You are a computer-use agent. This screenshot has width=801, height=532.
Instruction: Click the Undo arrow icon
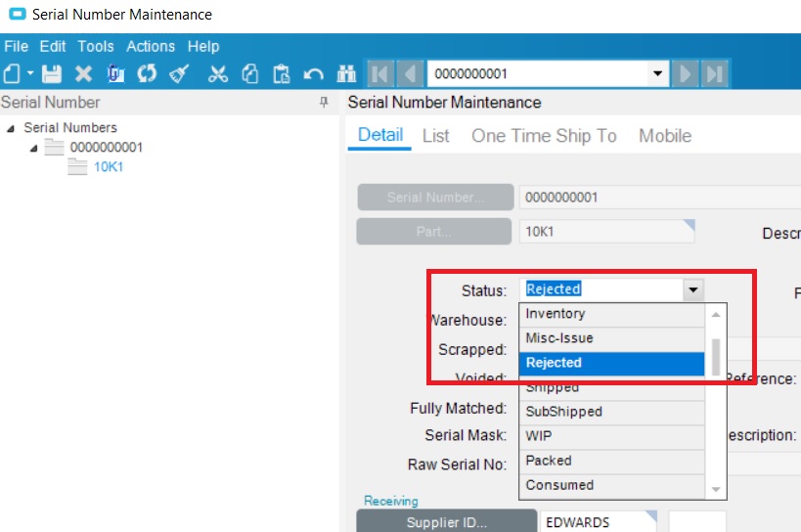[x=313, y=74]
